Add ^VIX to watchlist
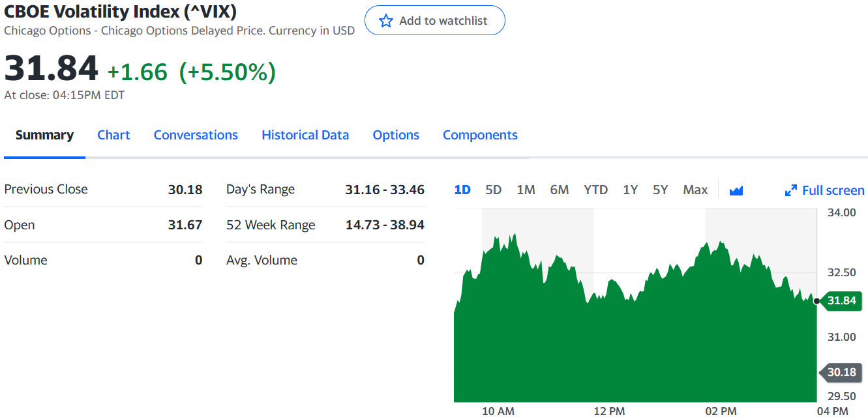This screenshot has width=868, height=417. [435, 20]
